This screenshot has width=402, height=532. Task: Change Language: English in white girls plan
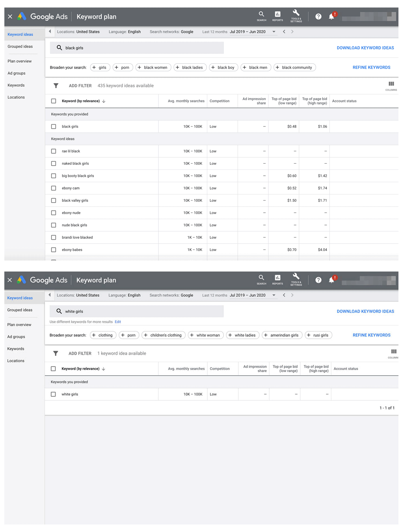pyautogui.click(x=125, y=295)
